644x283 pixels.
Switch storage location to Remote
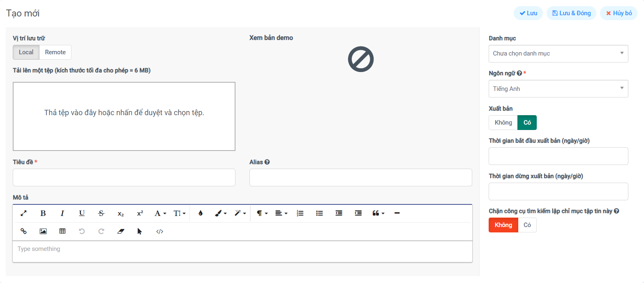tap(55, 52)
